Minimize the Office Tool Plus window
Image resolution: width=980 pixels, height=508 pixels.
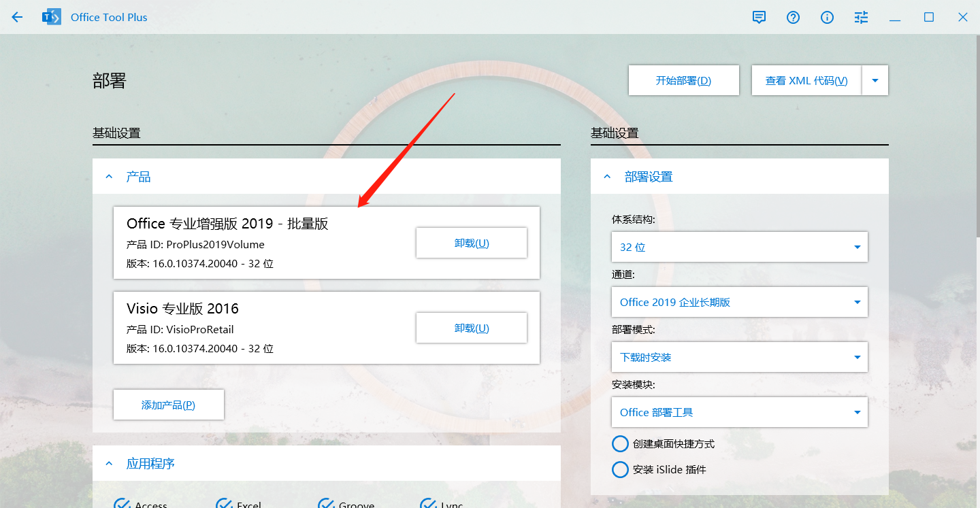[x=895, y=18]
